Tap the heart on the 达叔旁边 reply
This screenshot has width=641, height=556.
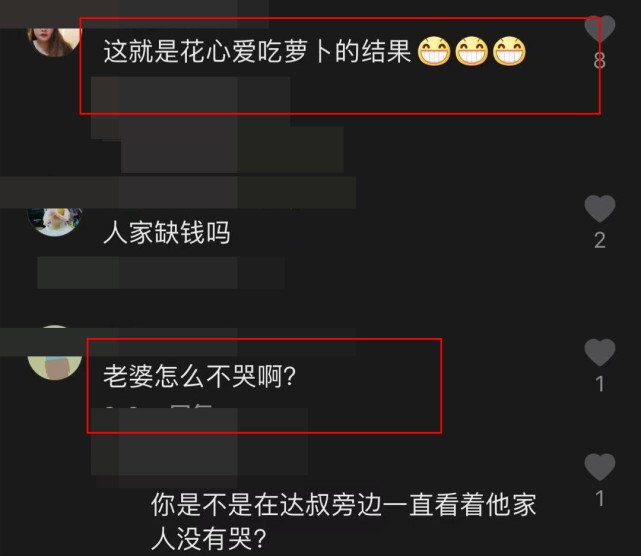tap(600, 467)
